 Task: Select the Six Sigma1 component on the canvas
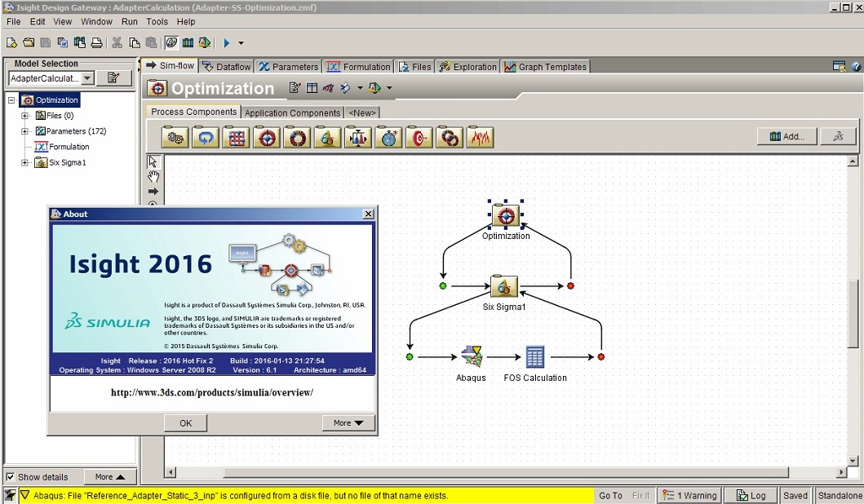(x=504, y=286)
